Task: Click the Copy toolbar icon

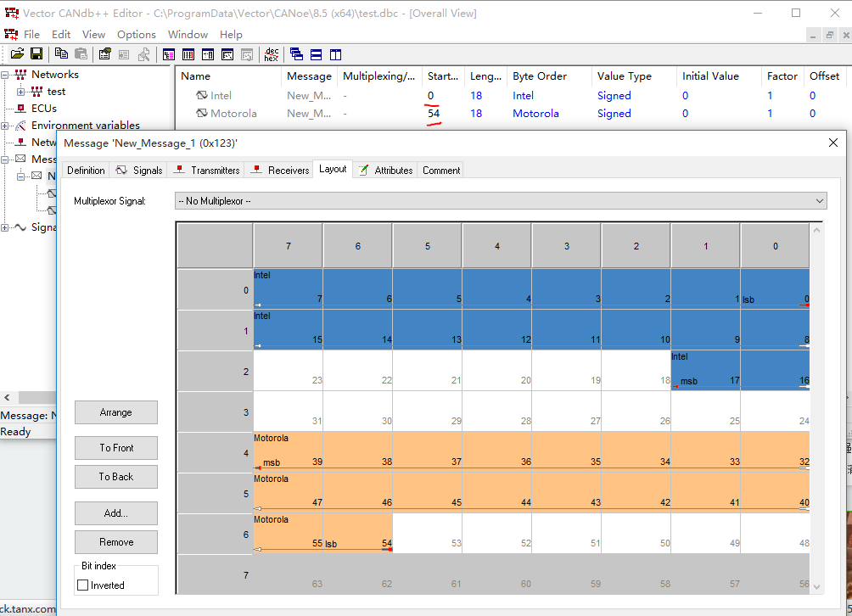Action: (61, 54)
